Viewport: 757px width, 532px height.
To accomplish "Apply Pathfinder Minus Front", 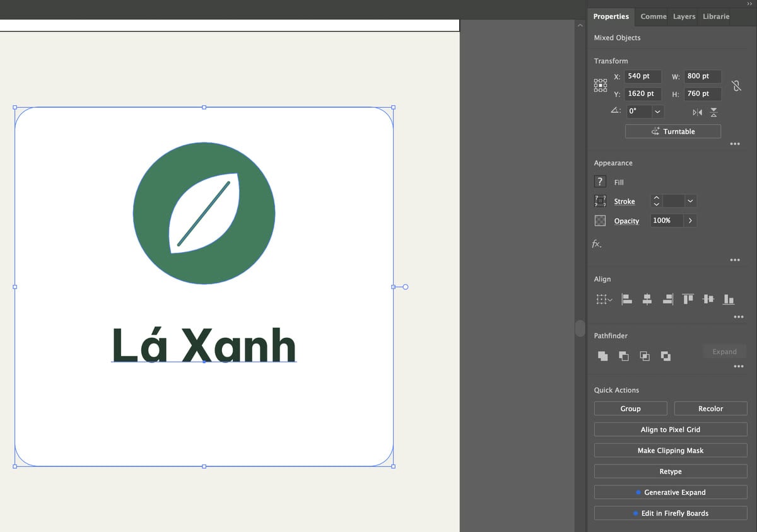I will coord(624,356).
